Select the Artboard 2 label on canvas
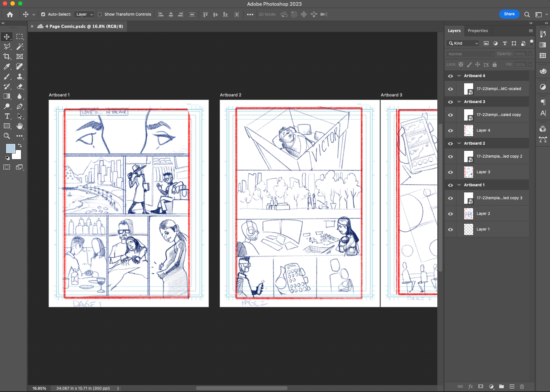Screen dimensions: 550x392 [x=231, y=95]
